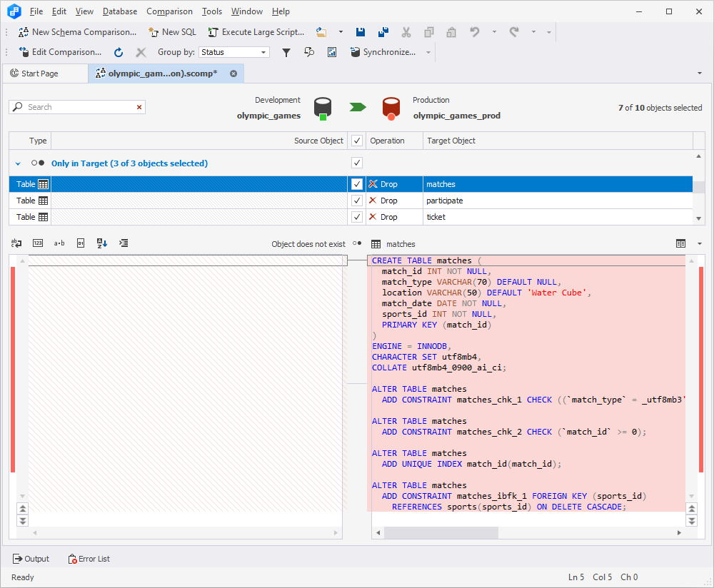Save the current comparison document

(360, 32)
